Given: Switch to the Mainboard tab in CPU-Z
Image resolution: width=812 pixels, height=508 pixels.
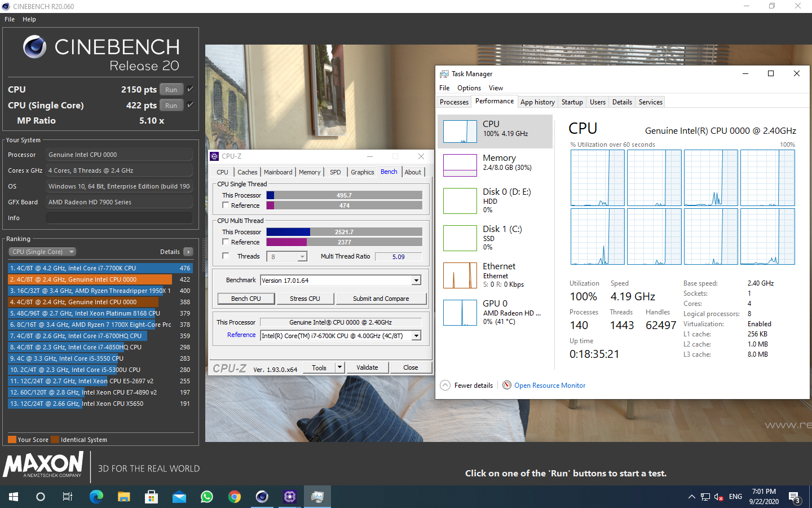Looking at the screenshot, I should [278, 172].
